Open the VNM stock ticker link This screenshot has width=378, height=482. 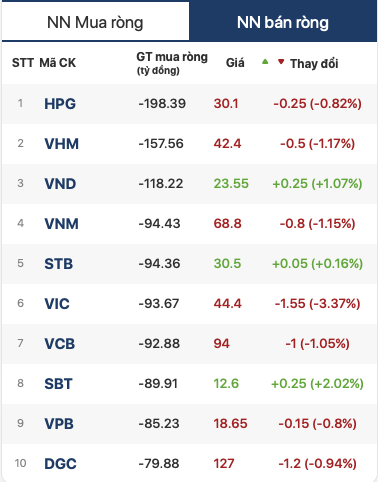point(62,224)
